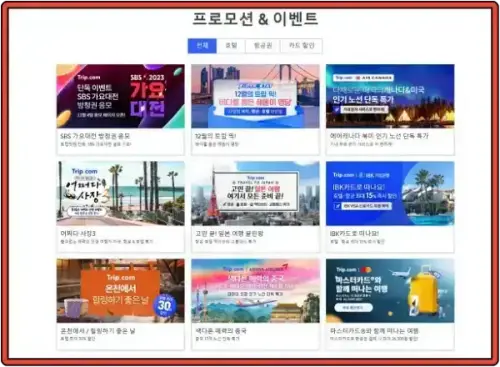The height and width of the screenshot is (367, 500).
Task: Click subtitle under '어쩌다 사장3'
Action: pos(107,241)
